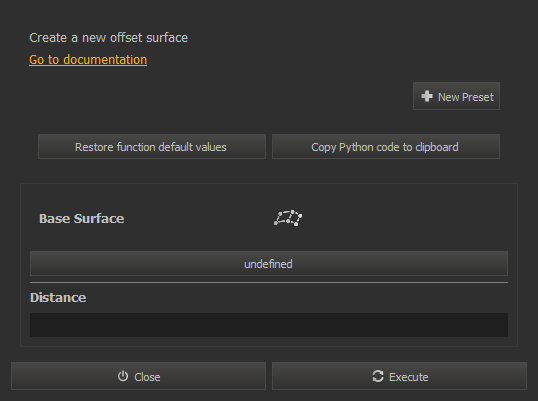This screenshot has width=538, height=401.
Task: Click the 'Create a new offset surface' description
Action: coord(108,38)
